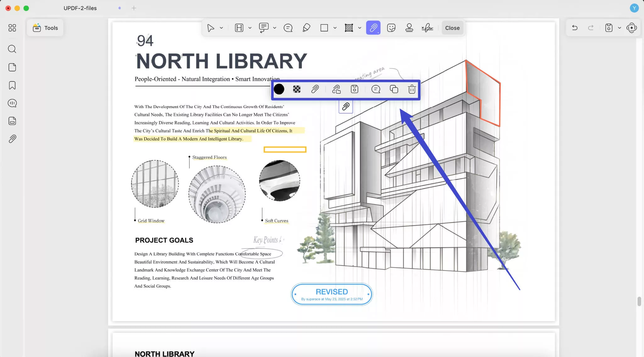Copy the attachment annotation
Viewport: 644px width, 357px height.
pyautogui.click(x=394, y=89)
